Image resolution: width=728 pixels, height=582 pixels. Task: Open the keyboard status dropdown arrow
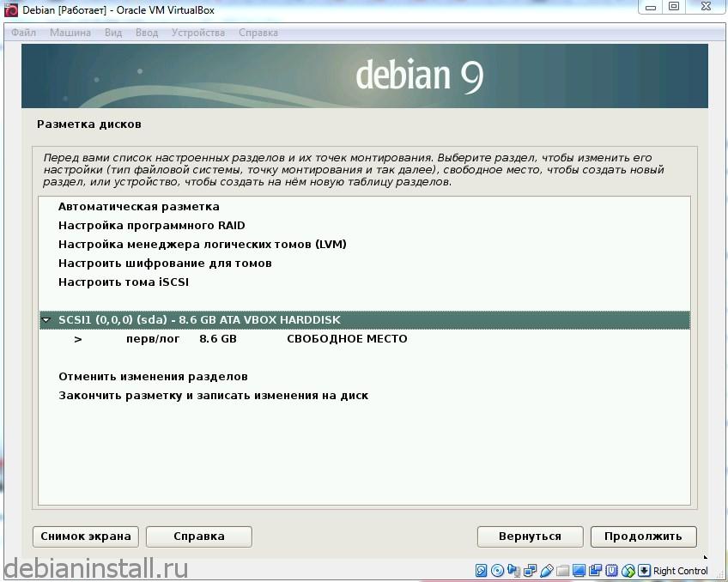point(645,570)
